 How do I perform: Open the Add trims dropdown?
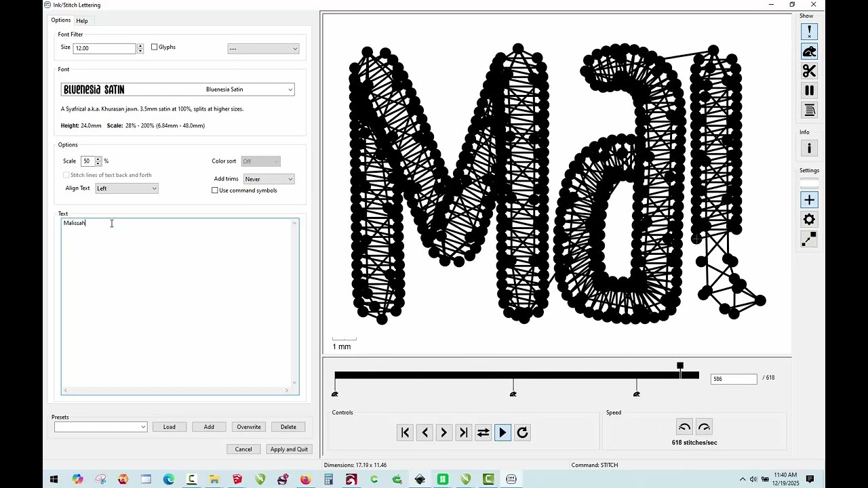pyautogui.click(x=269, y=179)
